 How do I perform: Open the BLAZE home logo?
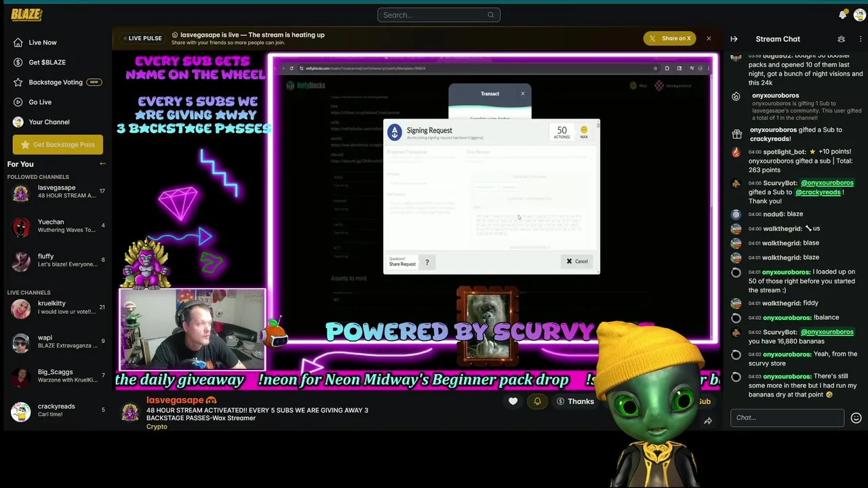pyautogui.click(x=26, y=14)
